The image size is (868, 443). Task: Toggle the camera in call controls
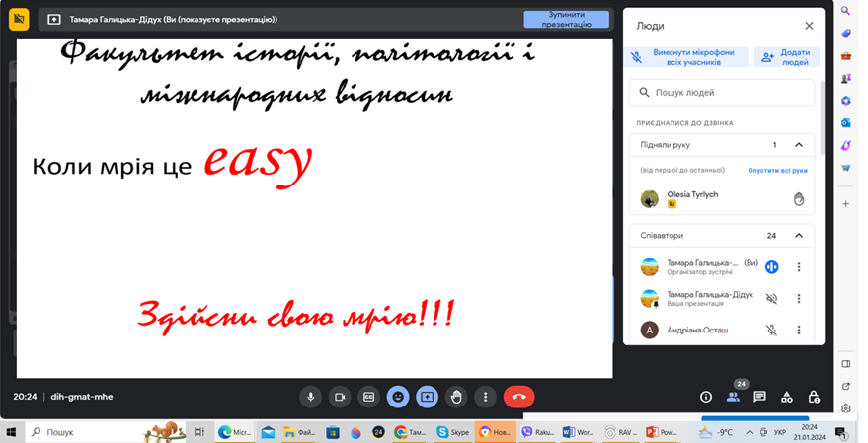pos(340,397)
